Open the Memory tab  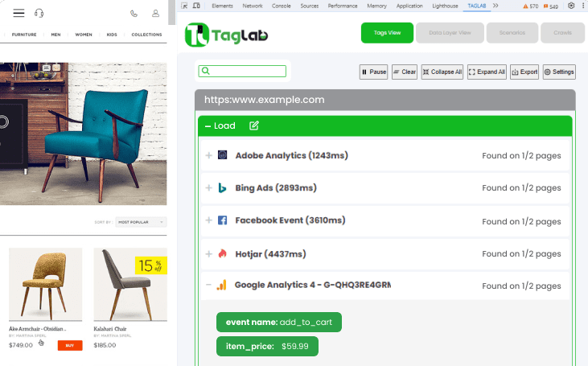point(376,6)
